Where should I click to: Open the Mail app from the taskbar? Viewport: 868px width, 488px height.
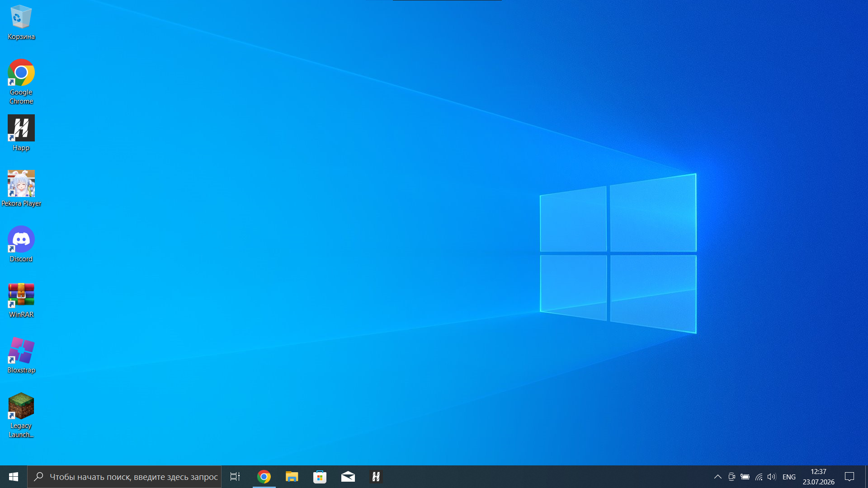click(348, 477)
